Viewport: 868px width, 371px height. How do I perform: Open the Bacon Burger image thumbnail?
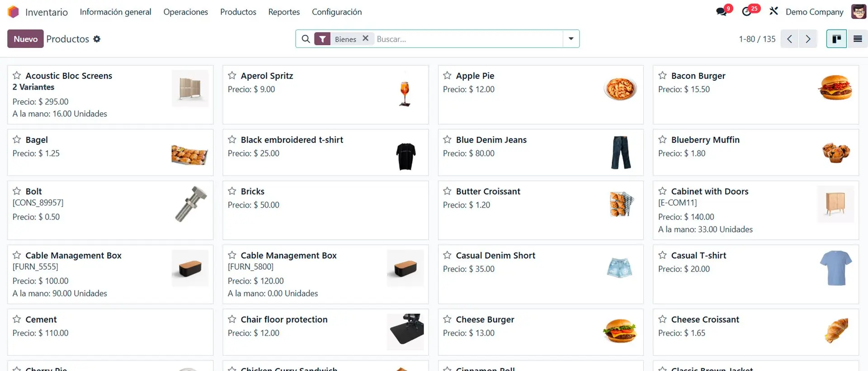point(835,88)
